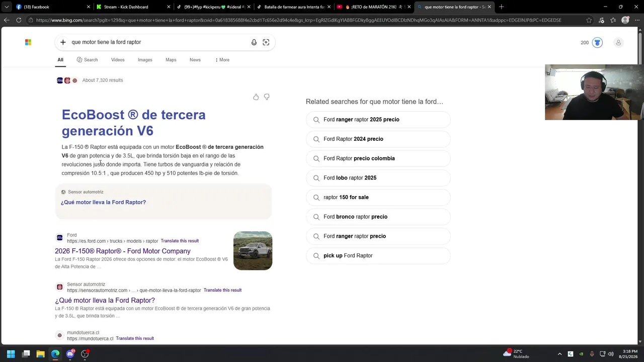Select the Search tab on Bing
Image resolution: width=644 pixels, height=362 pixels.
click(x=88, y=60)
